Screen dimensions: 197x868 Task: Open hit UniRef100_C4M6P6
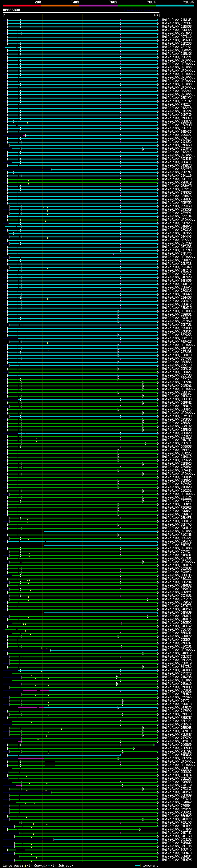click(x=177, y=860)
